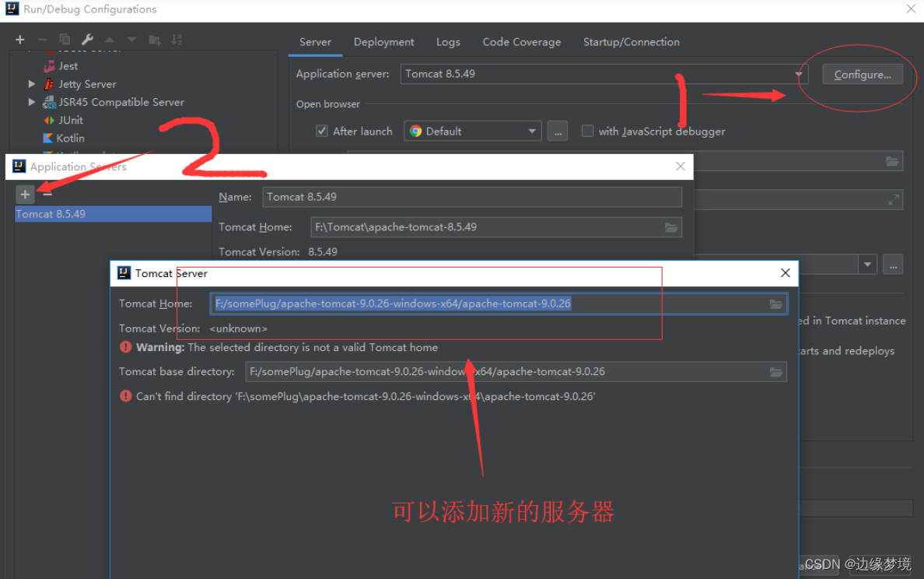
Task: Remove application server with minus button
Action: click(47, 194)
